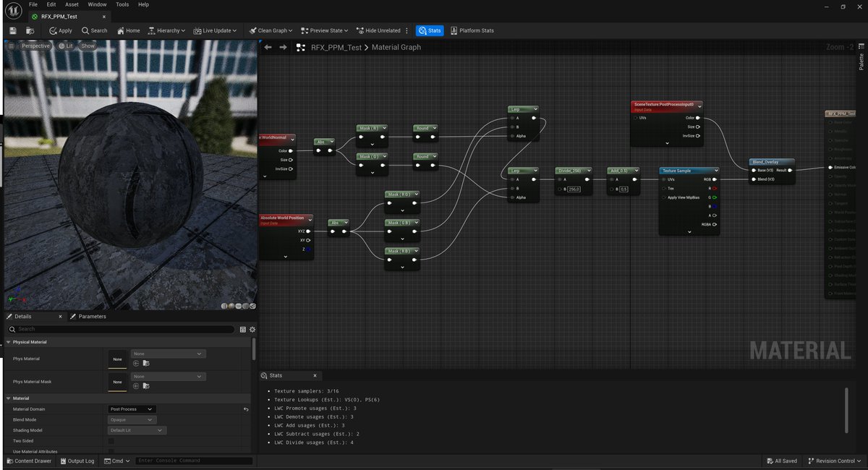The width and height of the screenshot is (868, 470).
Task: Open the viewport Show menu
Action: [88, 46]
